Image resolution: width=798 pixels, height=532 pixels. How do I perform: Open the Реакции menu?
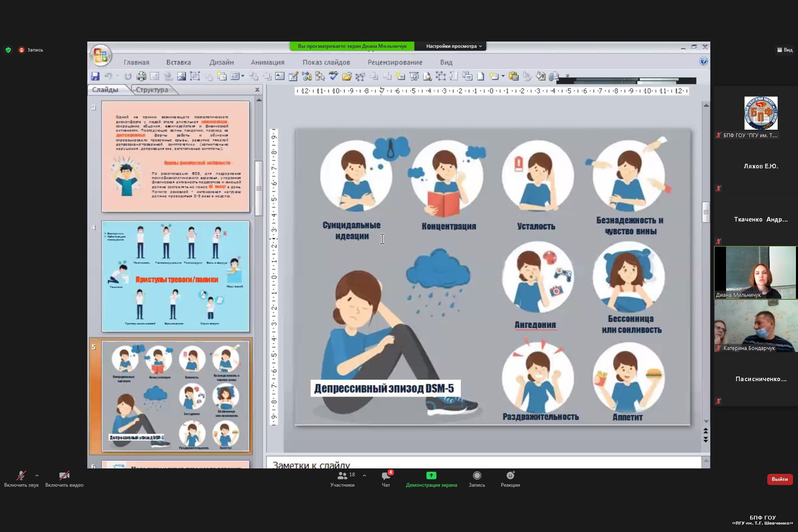510,479
